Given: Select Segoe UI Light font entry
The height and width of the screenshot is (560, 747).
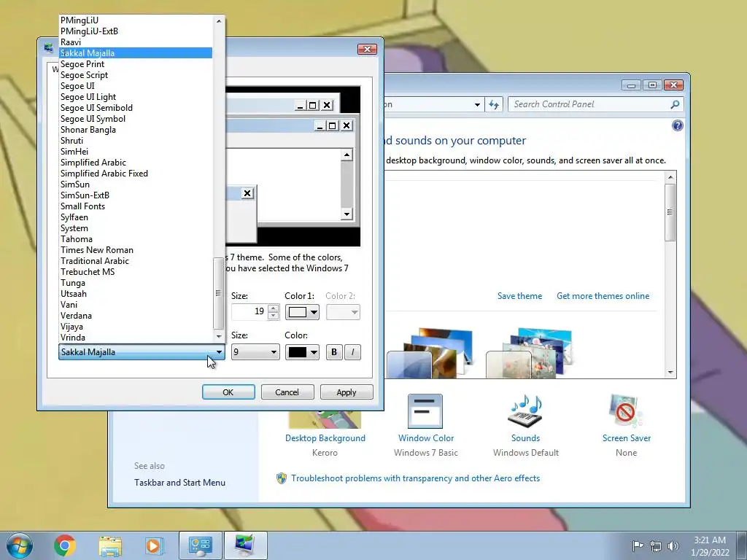Looking at the screenshot, I should 135,97.
